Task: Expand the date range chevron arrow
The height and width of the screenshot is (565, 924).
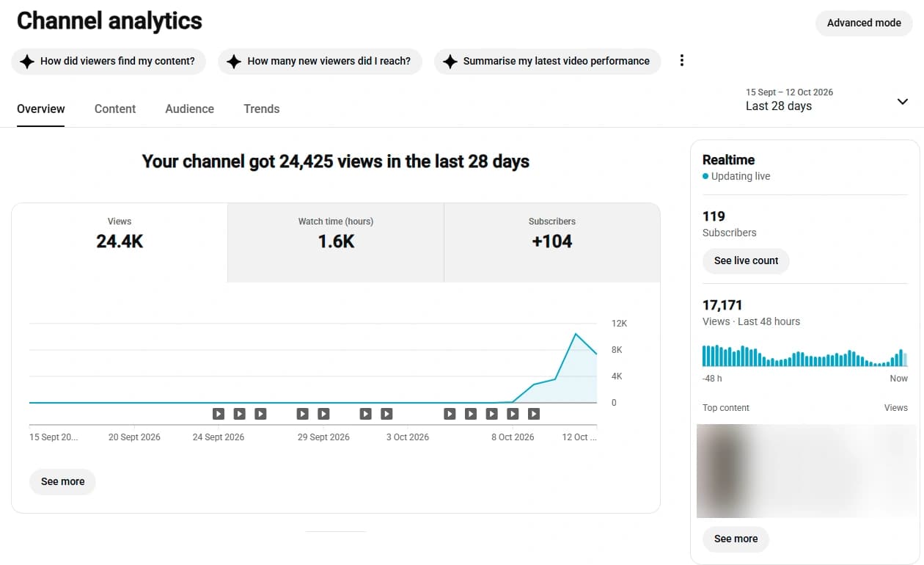Action: [903, 101]
